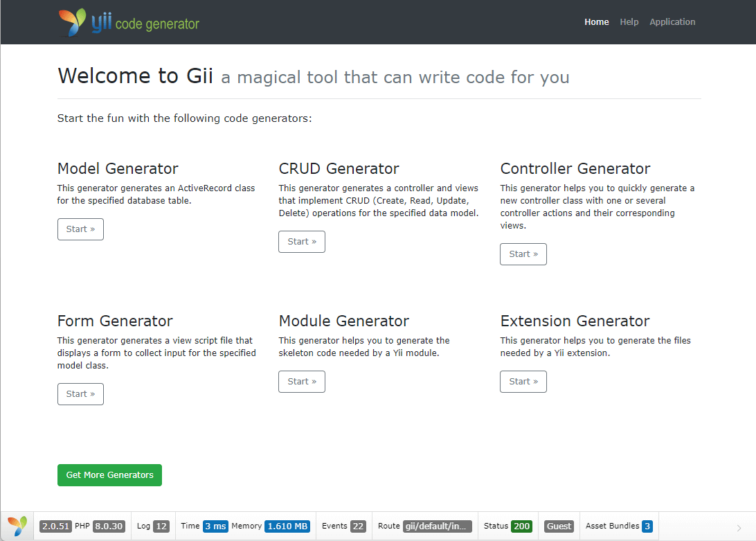The image size is (756, 541).
Task: Start the Module Generator
Action: pyautogui.click(x=301, y=382)
